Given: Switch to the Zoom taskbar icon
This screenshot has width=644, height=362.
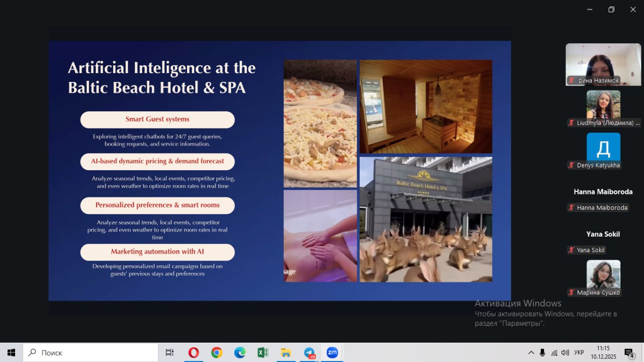Looking at the screenshot, I should 332,352.
